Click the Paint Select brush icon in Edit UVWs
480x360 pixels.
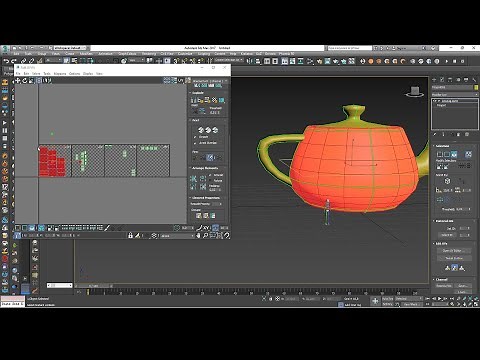pos(107,228)
